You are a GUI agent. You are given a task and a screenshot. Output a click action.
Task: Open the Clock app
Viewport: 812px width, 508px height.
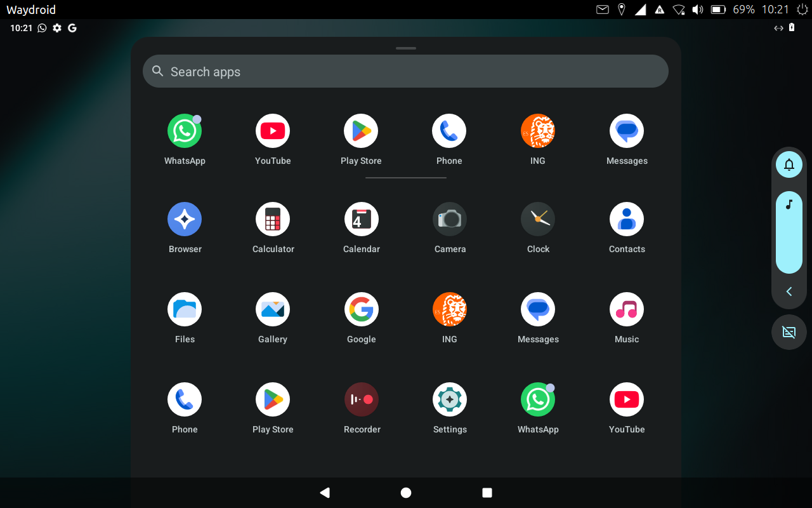(x=538, y=220)
